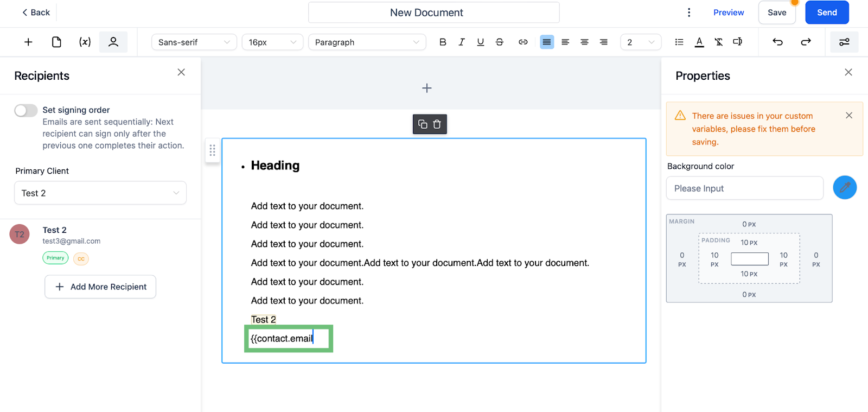Apply center text alignment

point(584,42)
